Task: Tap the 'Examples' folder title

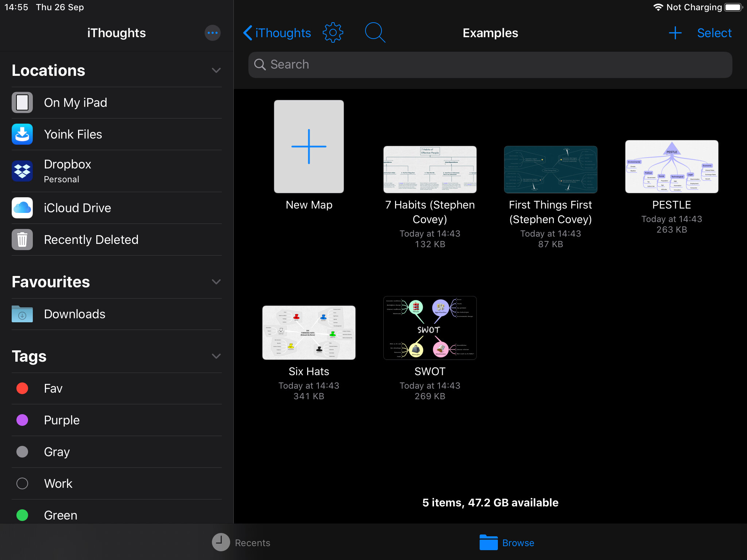Action: click(490, 33)
